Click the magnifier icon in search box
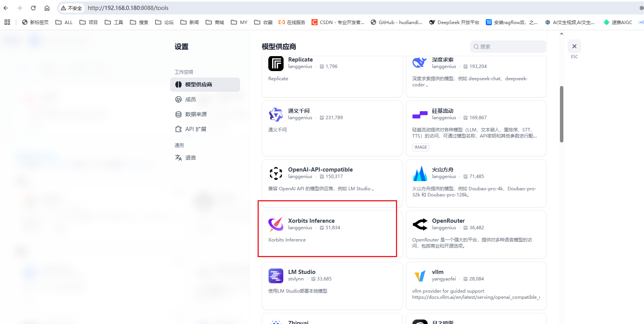 [476, 47]
